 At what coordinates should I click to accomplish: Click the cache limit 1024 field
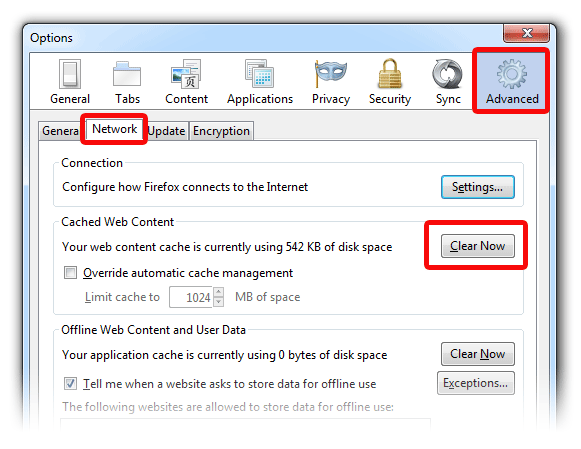[191, 297]
